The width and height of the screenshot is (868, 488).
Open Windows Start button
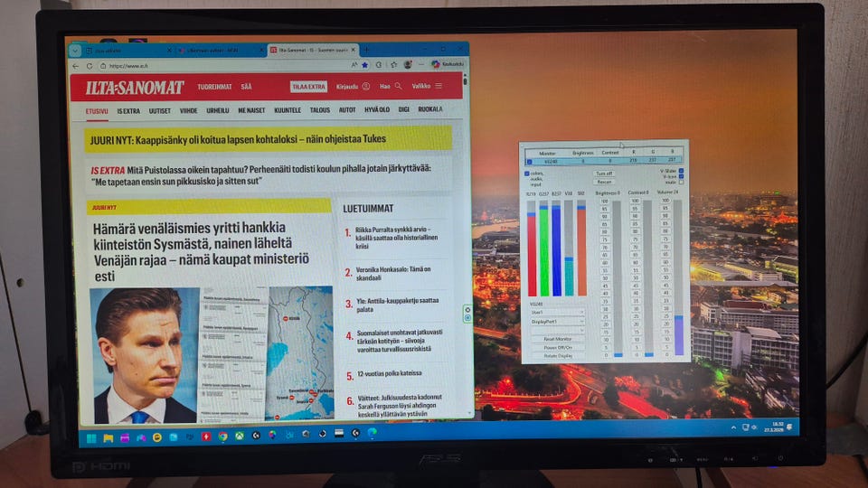91,438
